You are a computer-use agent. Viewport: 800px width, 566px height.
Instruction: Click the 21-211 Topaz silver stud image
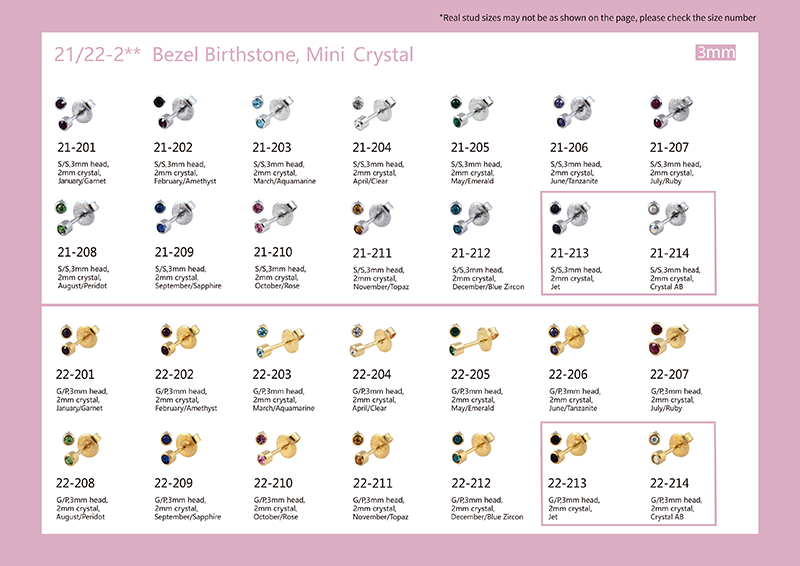pos(371,217)
